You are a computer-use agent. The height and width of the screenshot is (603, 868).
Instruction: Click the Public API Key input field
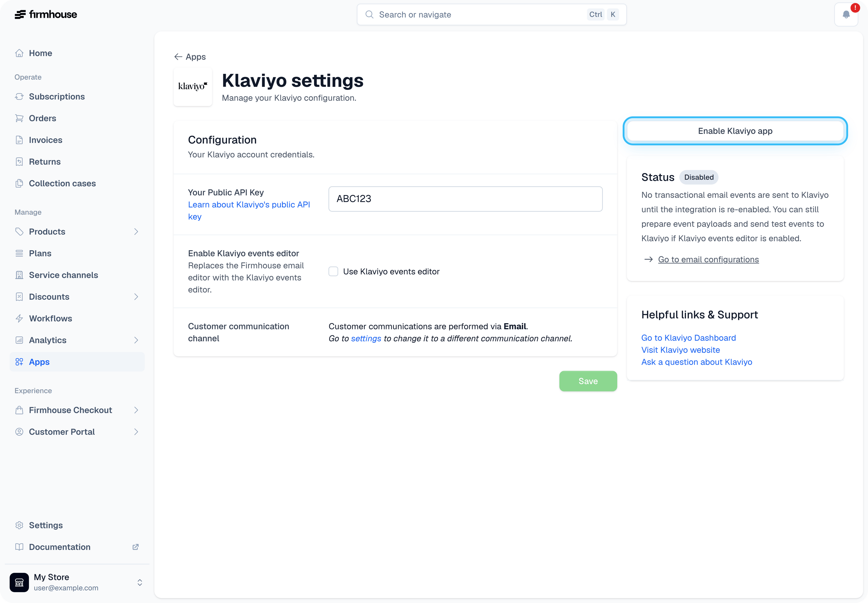465,199
